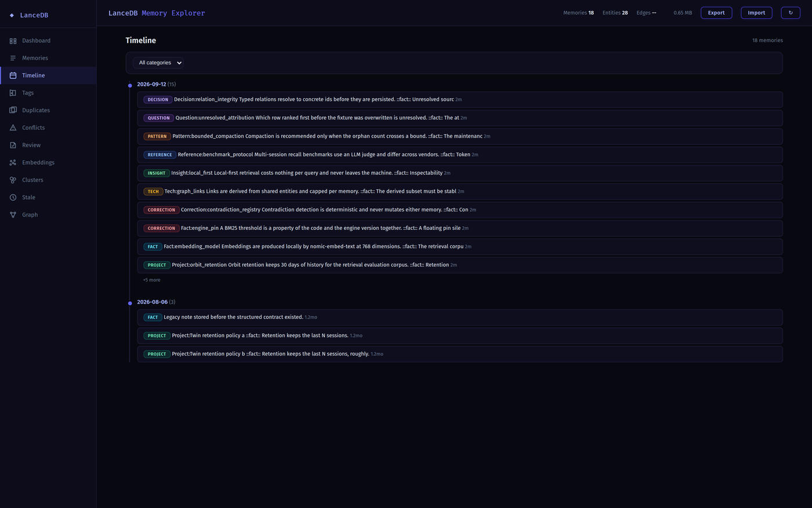Open the Legacy note stored memory row
Screen dimensions: 812x508
460,317
